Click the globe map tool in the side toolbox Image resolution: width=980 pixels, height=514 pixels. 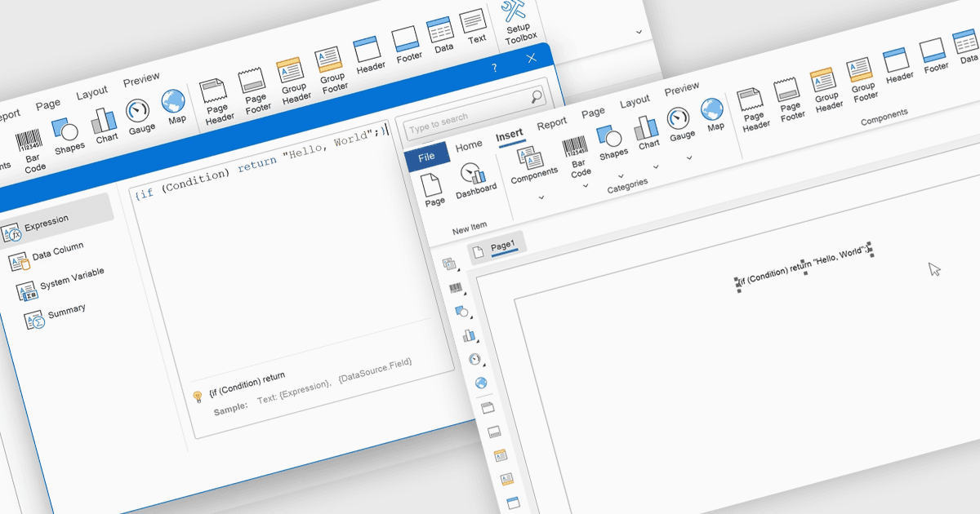pos(482,383)
